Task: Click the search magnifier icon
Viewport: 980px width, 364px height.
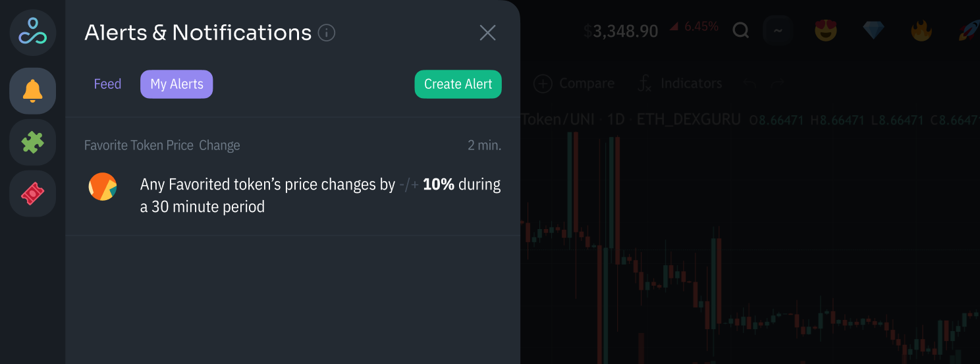Action: (741, 30)
